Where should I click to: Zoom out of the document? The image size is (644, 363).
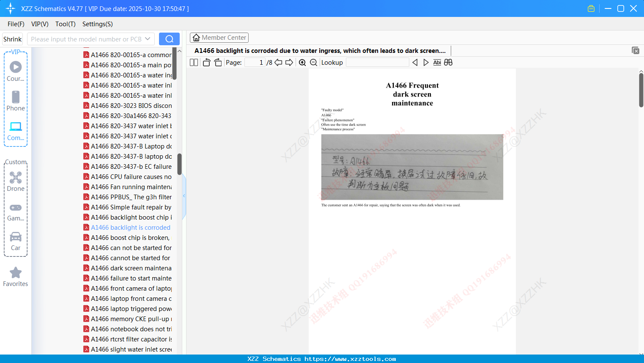pyautogui.click(x=313, y=62)
